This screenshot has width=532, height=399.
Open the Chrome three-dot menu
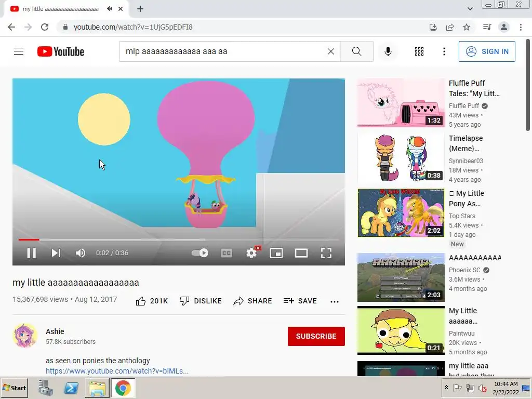(521, 27)
